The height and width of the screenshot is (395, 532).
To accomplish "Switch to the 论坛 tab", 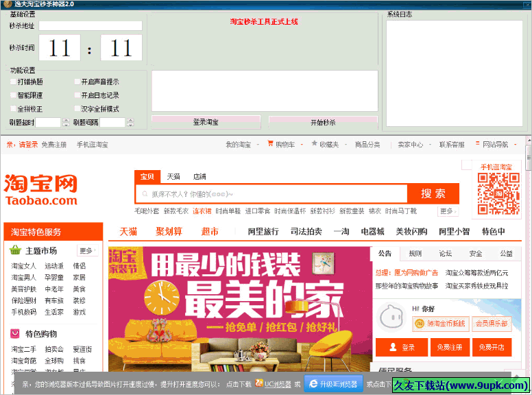I will [446, 253].
